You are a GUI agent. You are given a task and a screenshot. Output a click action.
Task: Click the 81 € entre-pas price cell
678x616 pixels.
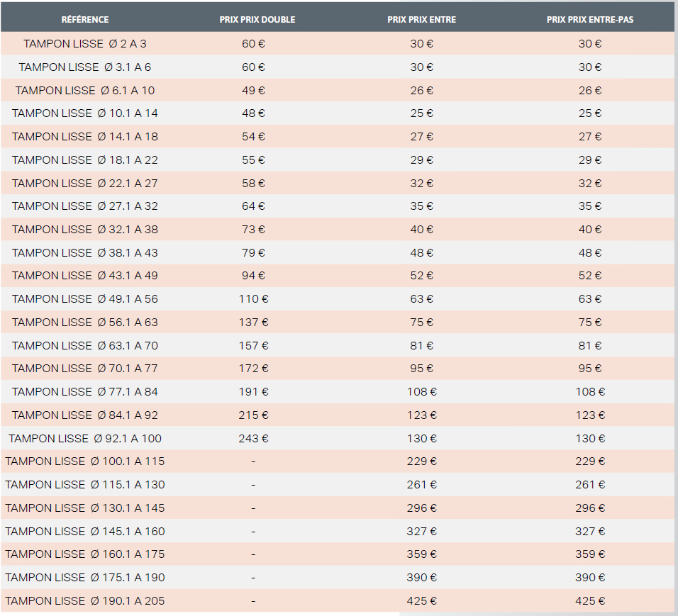click(590, 346)
